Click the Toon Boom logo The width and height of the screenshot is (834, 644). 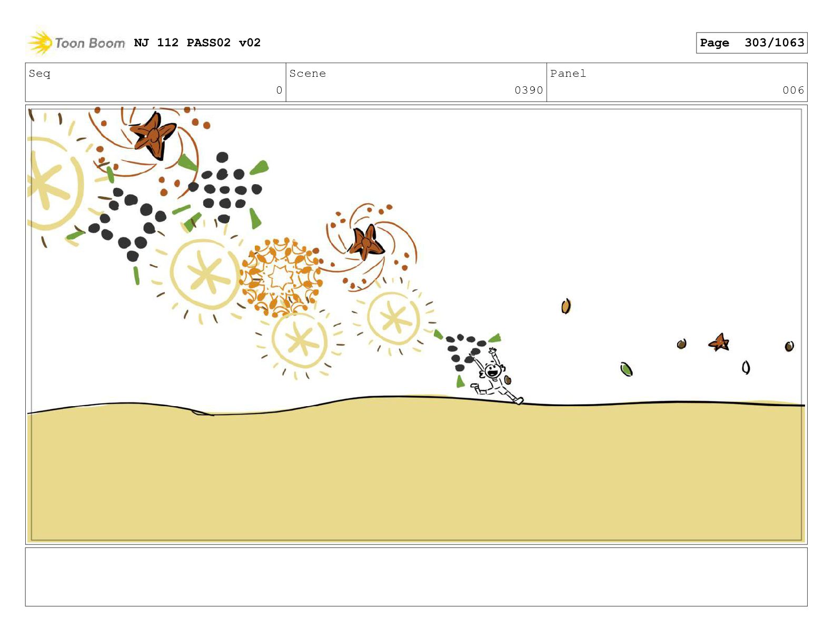[76, 43]
